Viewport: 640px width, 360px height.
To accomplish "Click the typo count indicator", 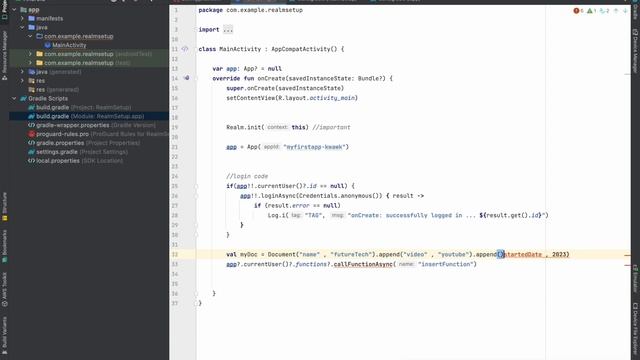I will pos(604,11).
